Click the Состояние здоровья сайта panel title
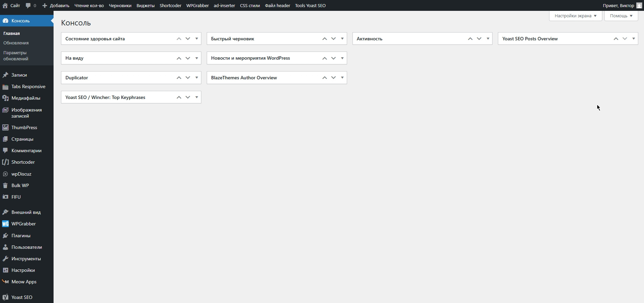 [x=95, y=39]
